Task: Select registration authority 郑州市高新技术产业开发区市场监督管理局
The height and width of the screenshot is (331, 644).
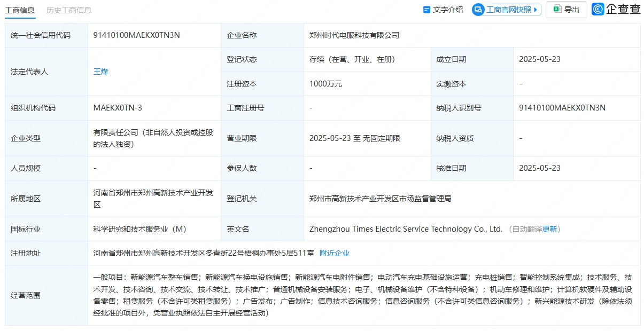Action: tap(381, 199)
